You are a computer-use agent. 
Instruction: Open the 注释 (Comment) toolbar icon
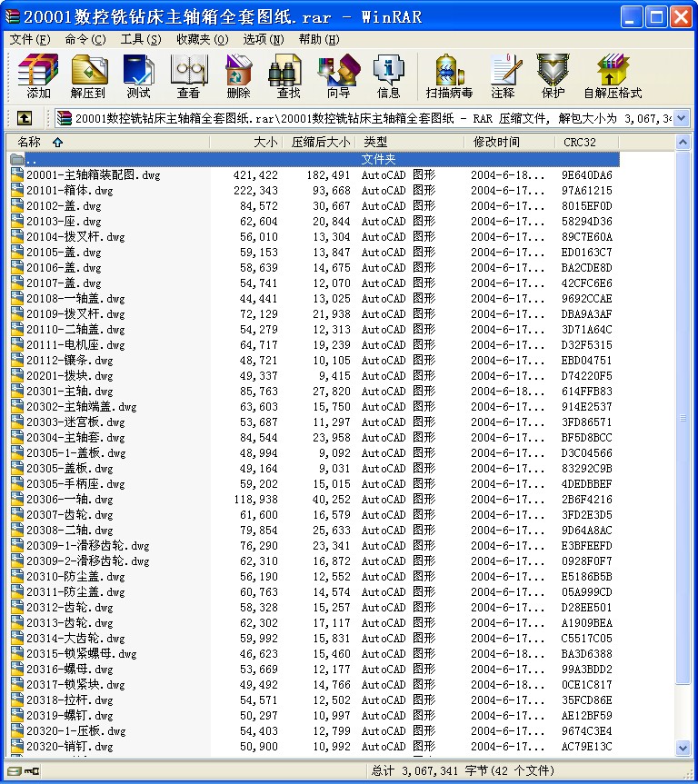pos(503,76)
